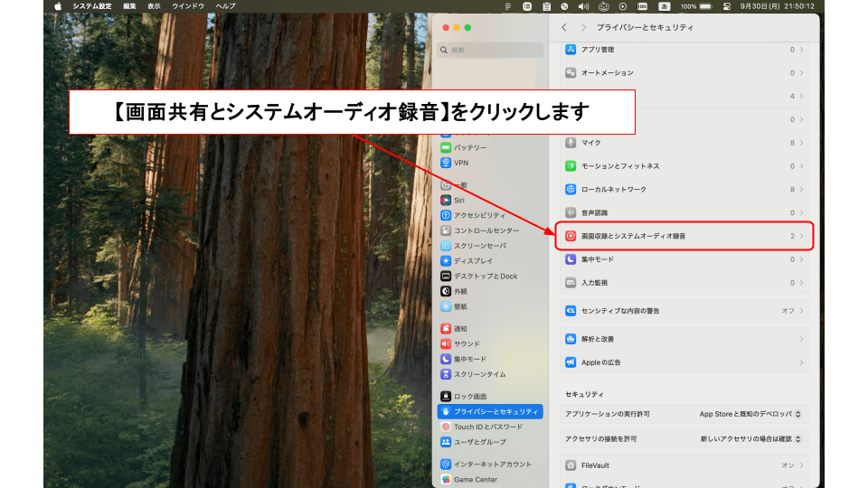Click the 検索 search field
This screenshot has width=868, height=488.
tap(488, 51)
